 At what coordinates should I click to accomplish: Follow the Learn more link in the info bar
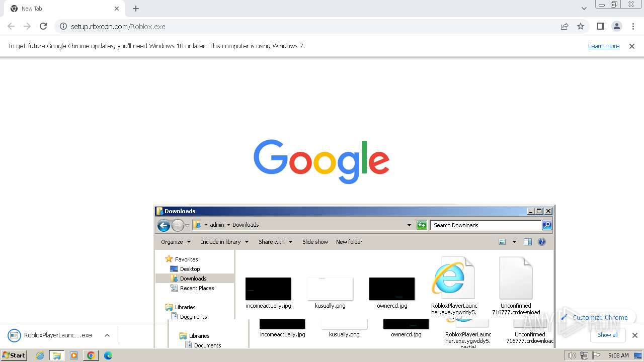coord(604,46)
